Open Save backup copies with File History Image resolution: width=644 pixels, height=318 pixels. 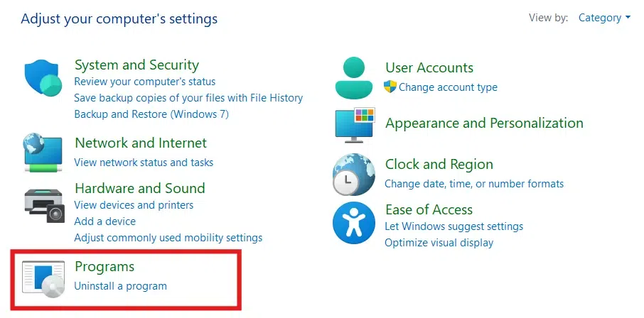pos(188,98)
